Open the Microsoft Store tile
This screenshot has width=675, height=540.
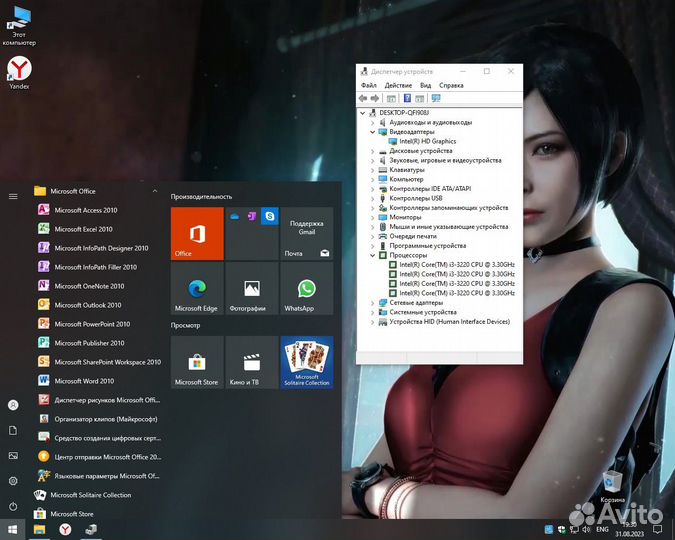coord(197,363)
